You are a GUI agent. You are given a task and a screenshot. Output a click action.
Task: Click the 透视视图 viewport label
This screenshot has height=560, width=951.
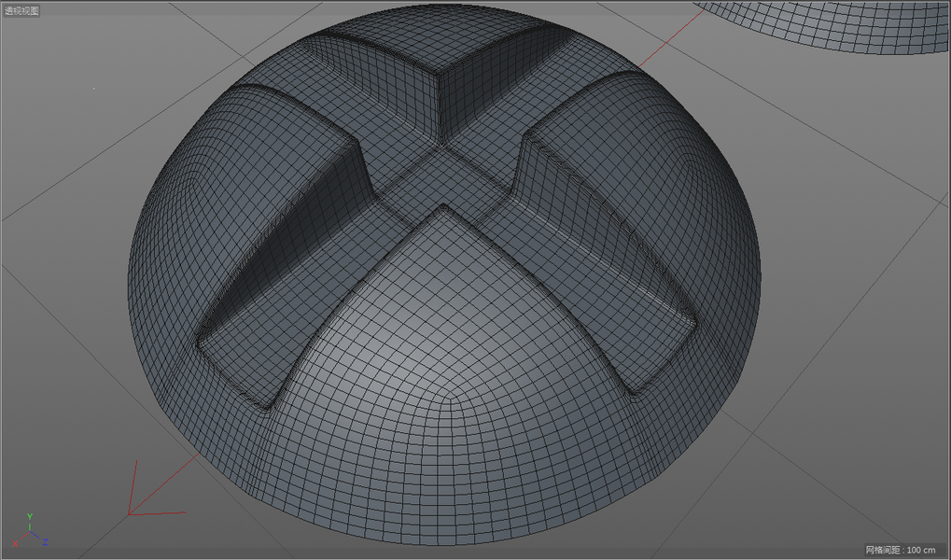coord(21,10)
